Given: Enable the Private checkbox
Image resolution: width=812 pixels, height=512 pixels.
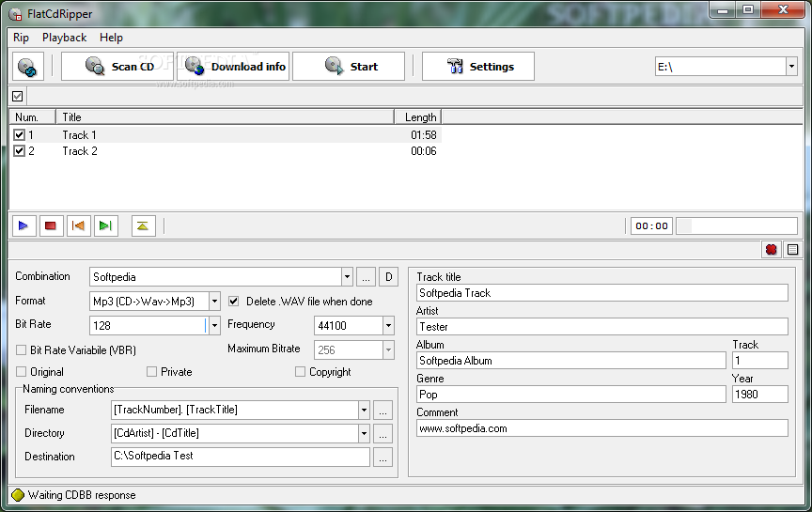Looking at the screenshot, I should click(151, 372).
